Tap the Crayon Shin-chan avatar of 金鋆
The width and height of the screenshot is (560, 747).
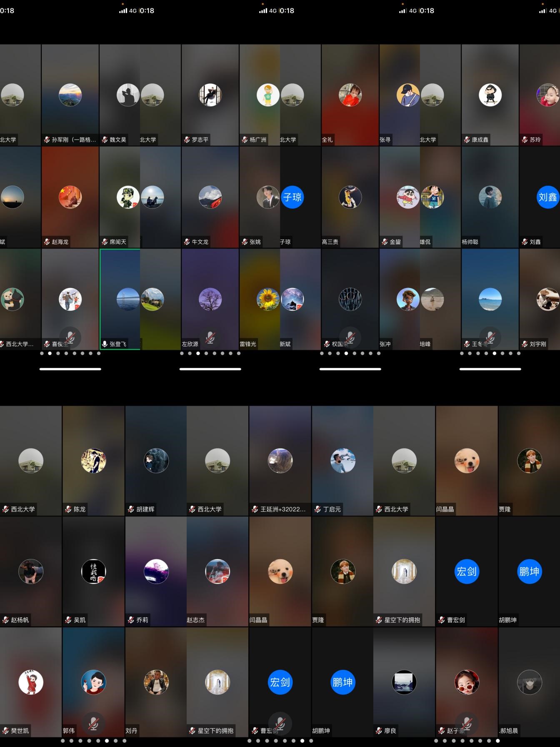pyautogui.click(x=407, y=197)
